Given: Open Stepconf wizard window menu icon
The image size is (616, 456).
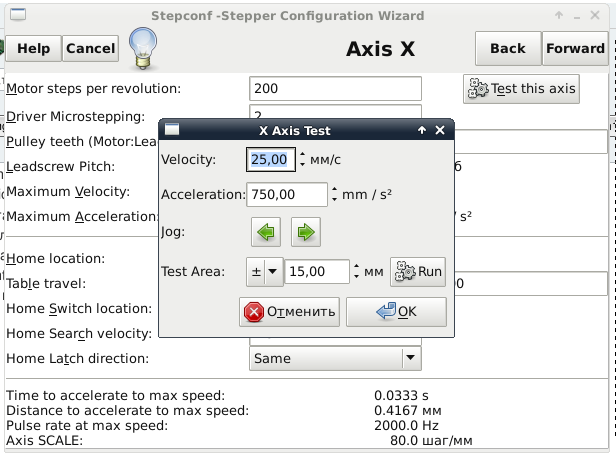Looking at the screenshot, I should point(14,16).
